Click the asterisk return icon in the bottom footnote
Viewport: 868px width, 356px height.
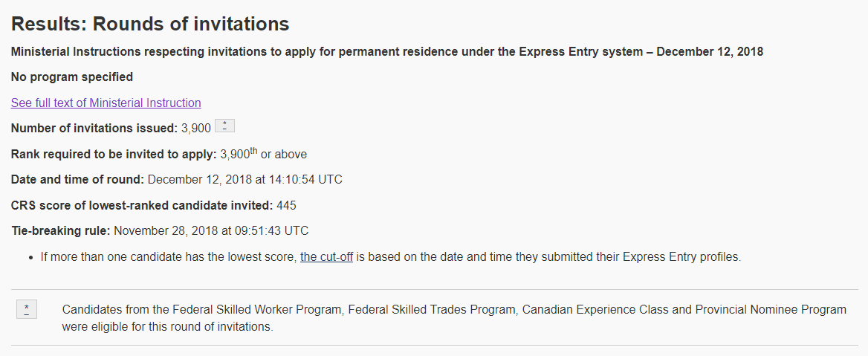tap(26, 310)
